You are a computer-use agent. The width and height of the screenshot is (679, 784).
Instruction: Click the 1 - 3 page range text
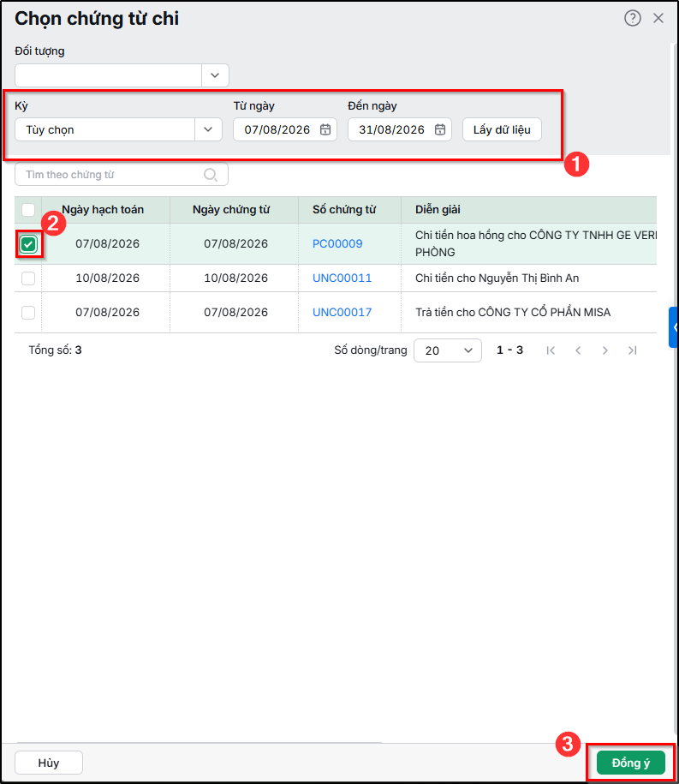pyautogui.click(x=509, y=350)
